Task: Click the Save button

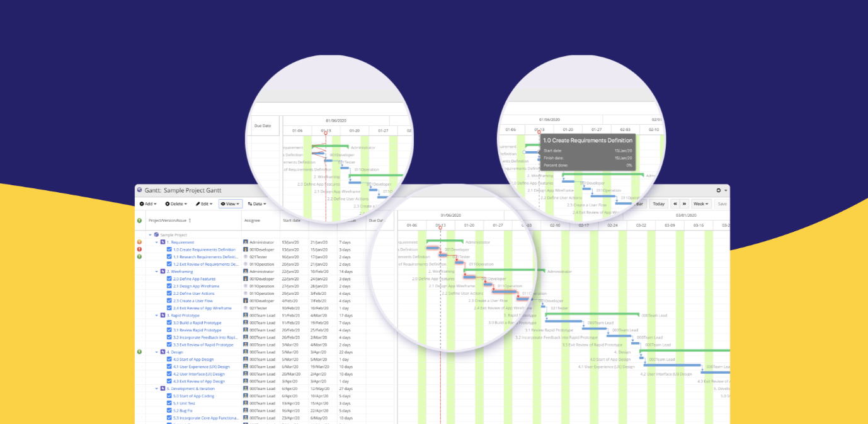Action: [722, 204]
